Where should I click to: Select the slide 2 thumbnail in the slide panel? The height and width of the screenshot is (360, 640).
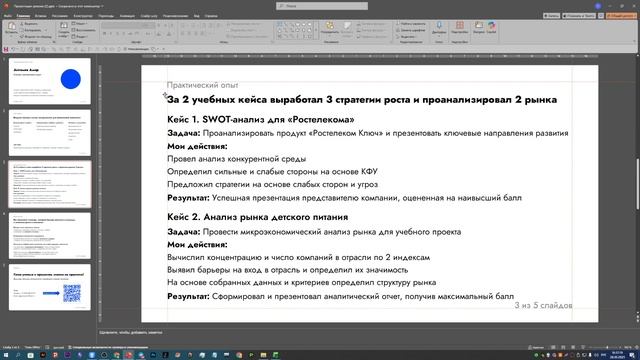tap(50, 132)
